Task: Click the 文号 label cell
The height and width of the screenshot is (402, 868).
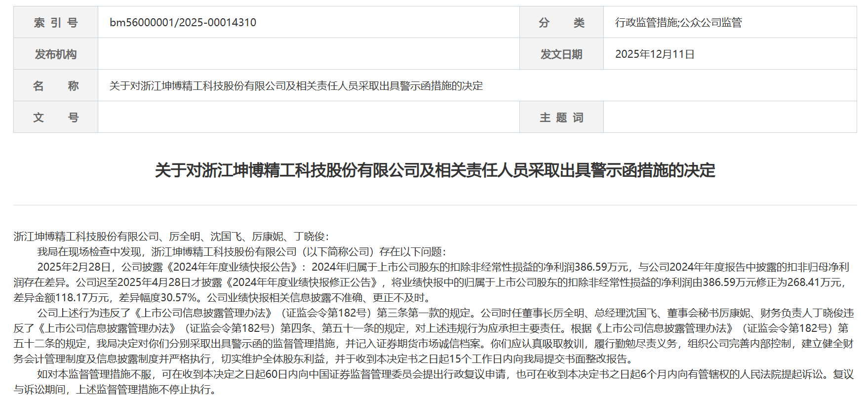Action: [x=56, y=117]
